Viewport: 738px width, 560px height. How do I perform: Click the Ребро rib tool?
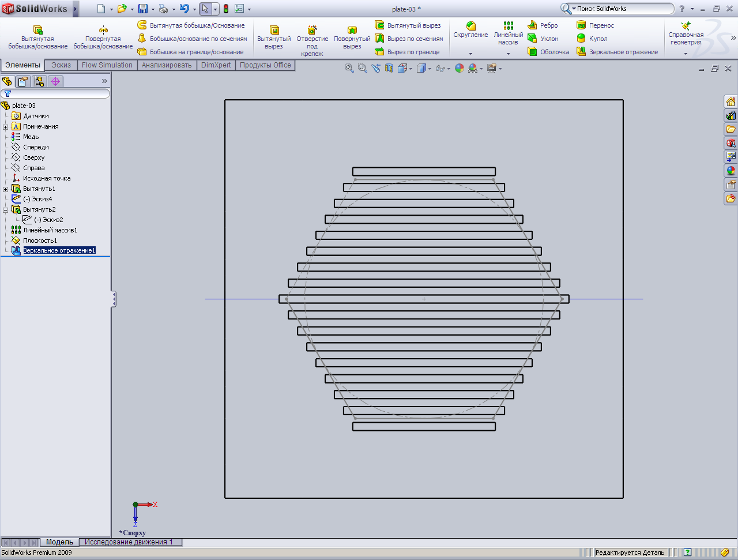click(x=543, y=25)
